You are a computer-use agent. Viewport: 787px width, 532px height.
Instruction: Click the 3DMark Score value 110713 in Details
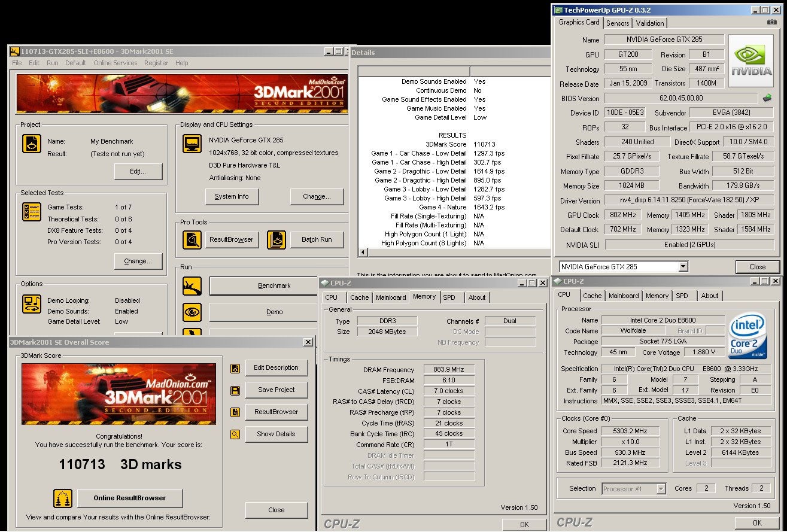point(484,144)
